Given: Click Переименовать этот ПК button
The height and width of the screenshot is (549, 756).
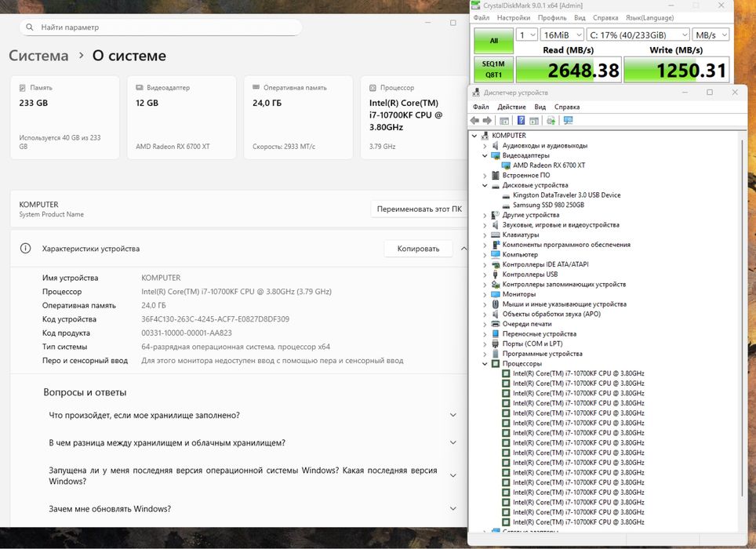Looking at the screenshot, I should [x=419, y=209].
